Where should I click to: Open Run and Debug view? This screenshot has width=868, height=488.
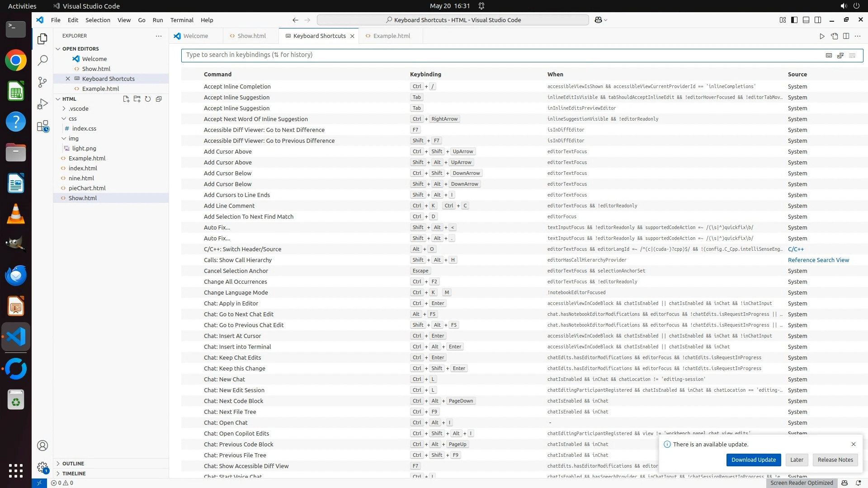(42, 104)
